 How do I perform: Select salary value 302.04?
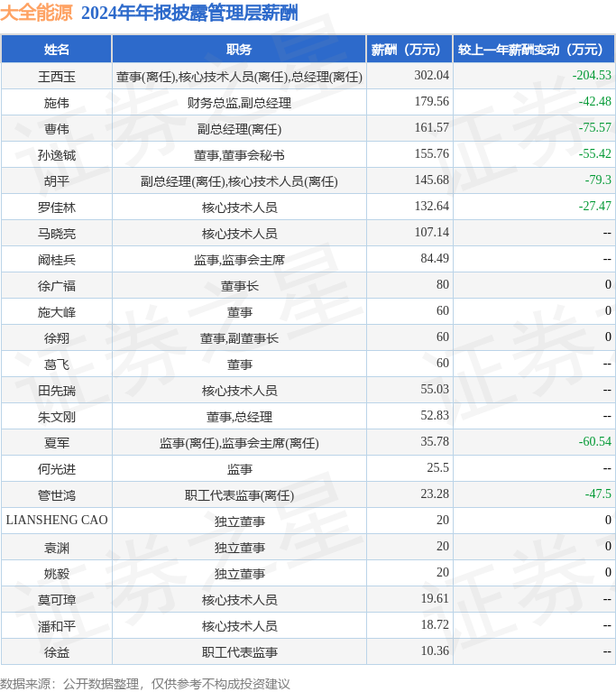click(x=431, y=75)
